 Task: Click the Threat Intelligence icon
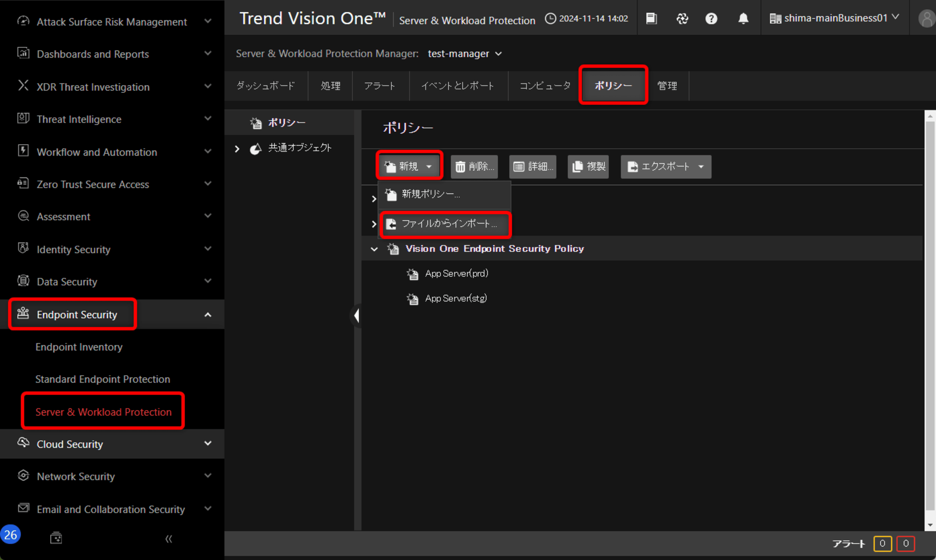(x=23, y=118)
